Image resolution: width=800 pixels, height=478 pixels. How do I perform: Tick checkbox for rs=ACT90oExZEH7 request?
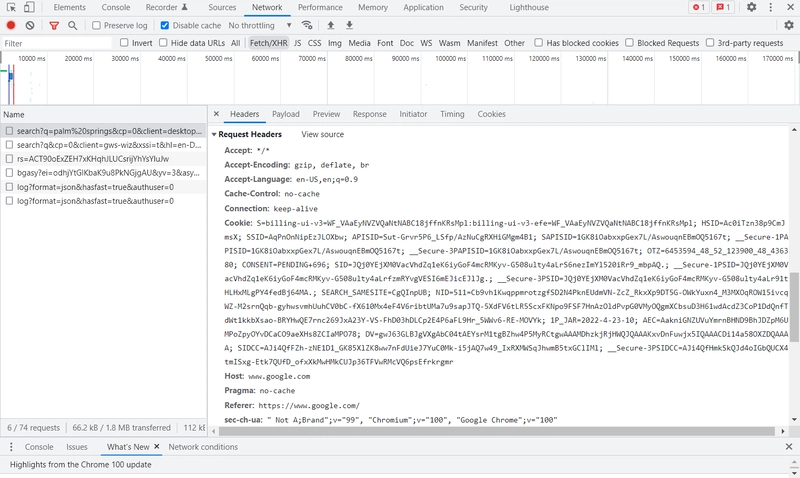click(x=9, y=159)
